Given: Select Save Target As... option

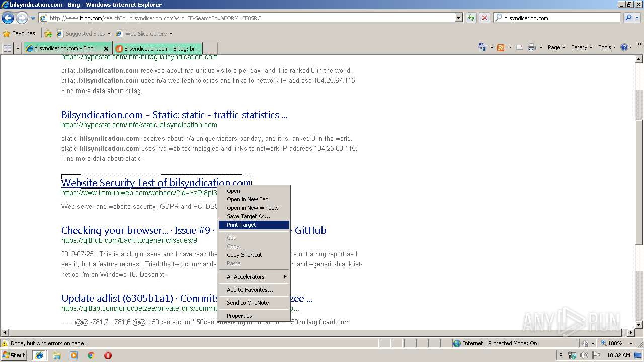Looking at the screenshot, I should tap(254, 216).
